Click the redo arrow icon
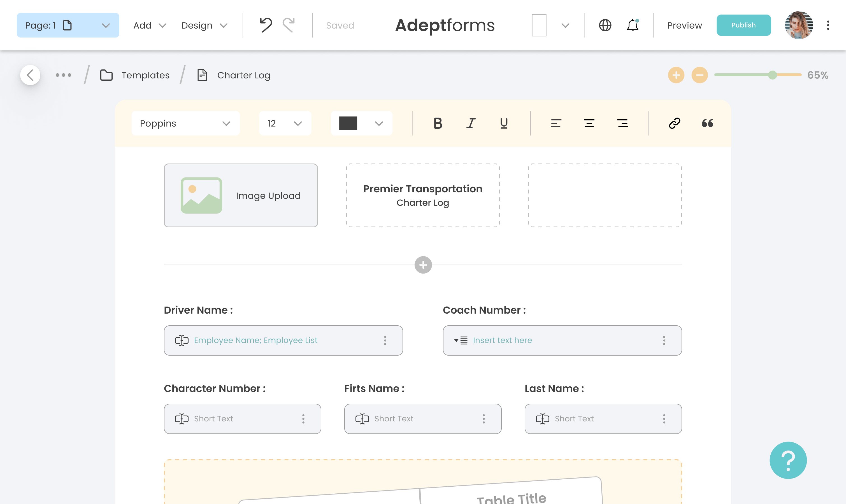This screenshot has height=504, width=846. pos(289,25)
